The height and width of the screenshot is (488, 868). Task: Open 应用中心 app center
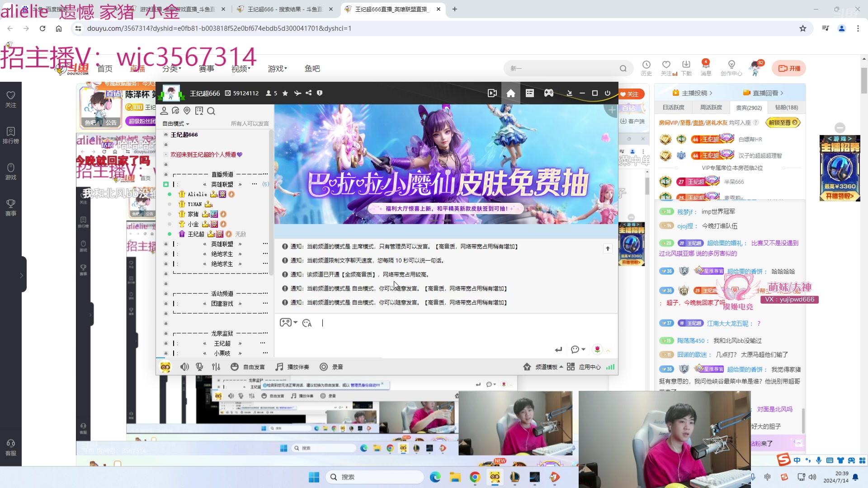[584, 367]
